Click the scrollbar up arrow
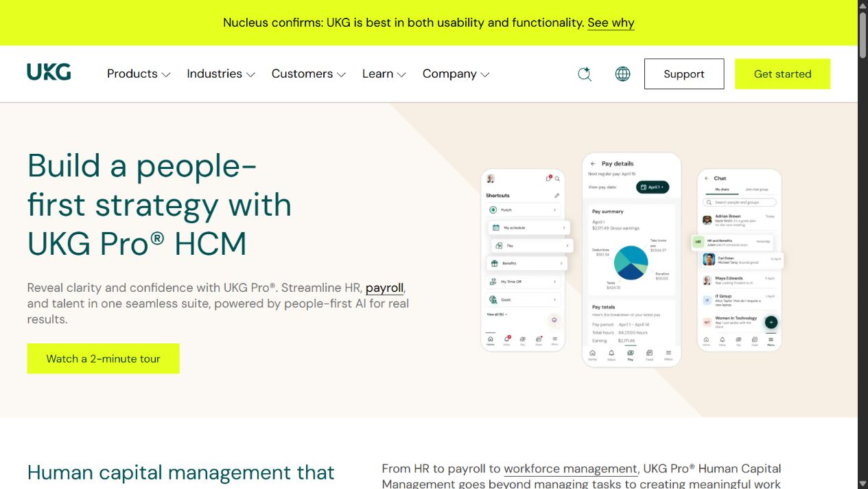The height and width of the screenshot is (489, 868). tap(863, 5)
